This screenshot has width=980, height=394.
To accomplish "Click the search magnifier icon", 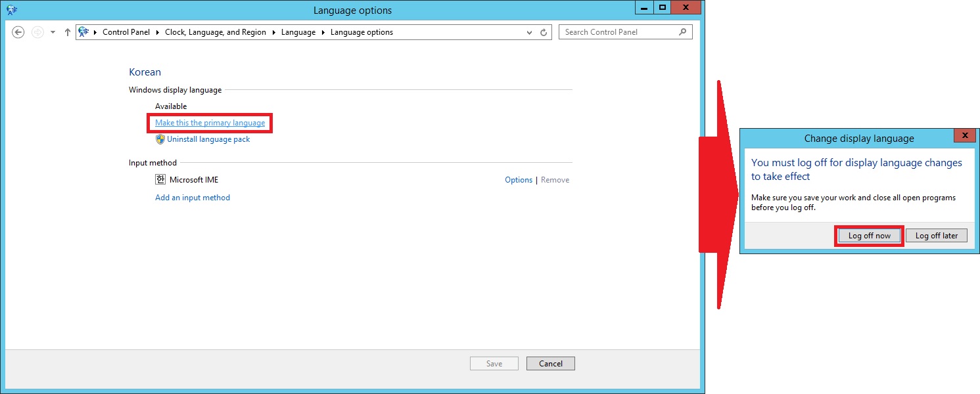I will tap(682, 32).
